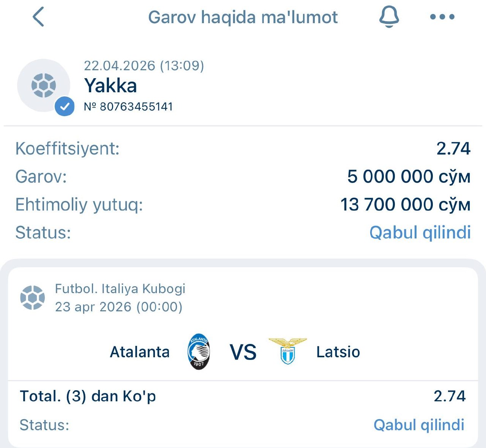Select the Latsio team name
486x448 pixels.
coord(338,352)
